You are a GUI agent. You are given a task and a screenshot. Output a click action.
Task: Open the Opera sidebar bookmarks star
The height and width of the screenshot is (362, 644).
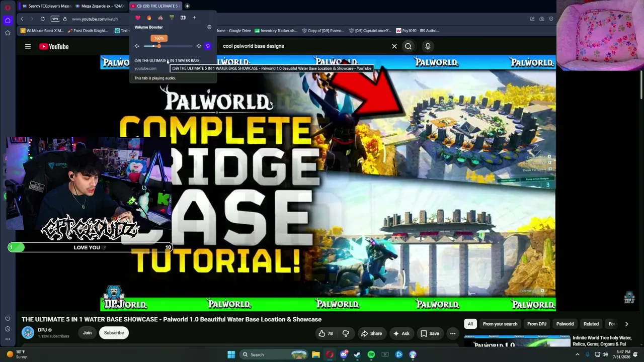(8, 33)
